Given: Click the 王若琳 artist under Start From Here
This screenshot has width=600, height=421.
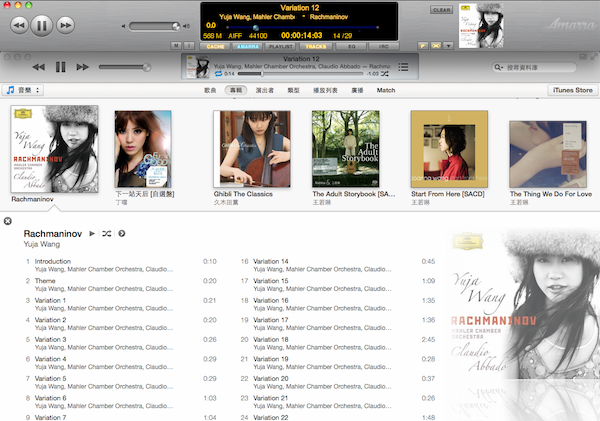Looking at the screenshot, I should (x=420, y=202).
